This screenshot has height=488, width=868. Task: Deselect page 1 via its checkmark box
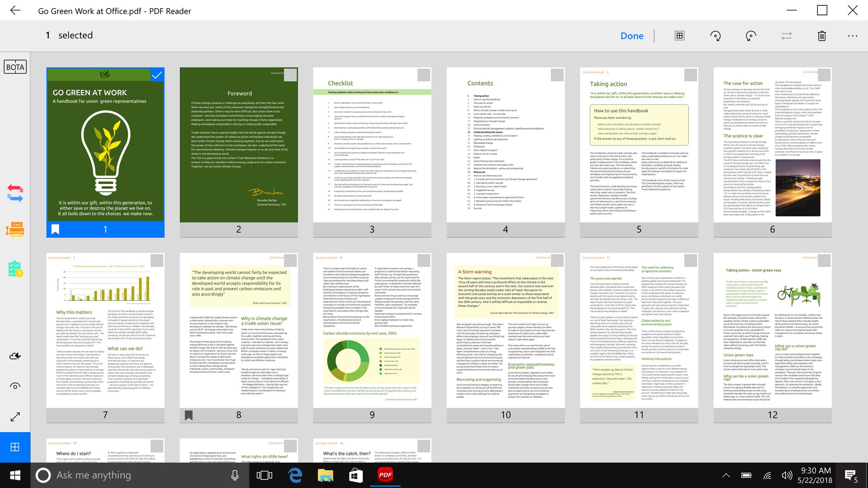tap(157, 75)
